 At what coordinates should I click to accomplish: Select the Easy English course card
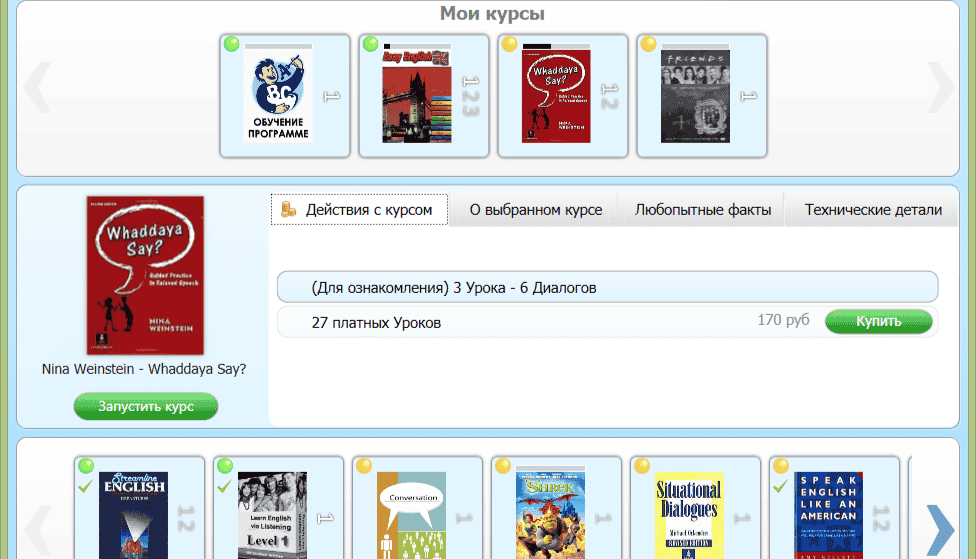pyautogui.click(x=424, y=96)
